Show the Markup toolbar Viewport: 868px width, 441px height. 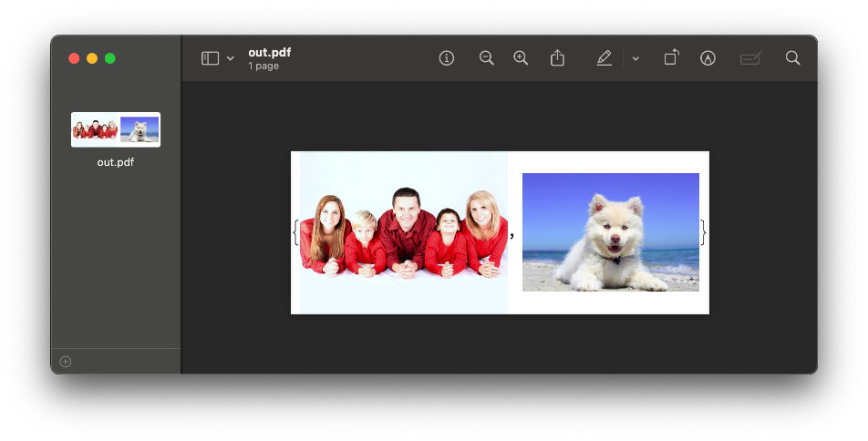[x=708, y=58]
